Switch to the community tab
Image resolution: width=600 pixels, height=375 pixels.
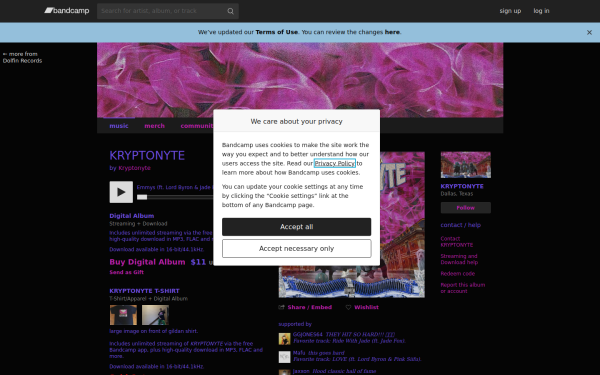pyautogui.click(x=197, y=126)
